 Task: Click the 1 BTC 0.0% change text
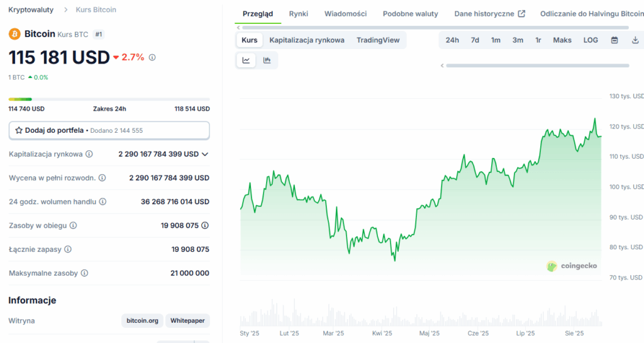coord(28,77)
